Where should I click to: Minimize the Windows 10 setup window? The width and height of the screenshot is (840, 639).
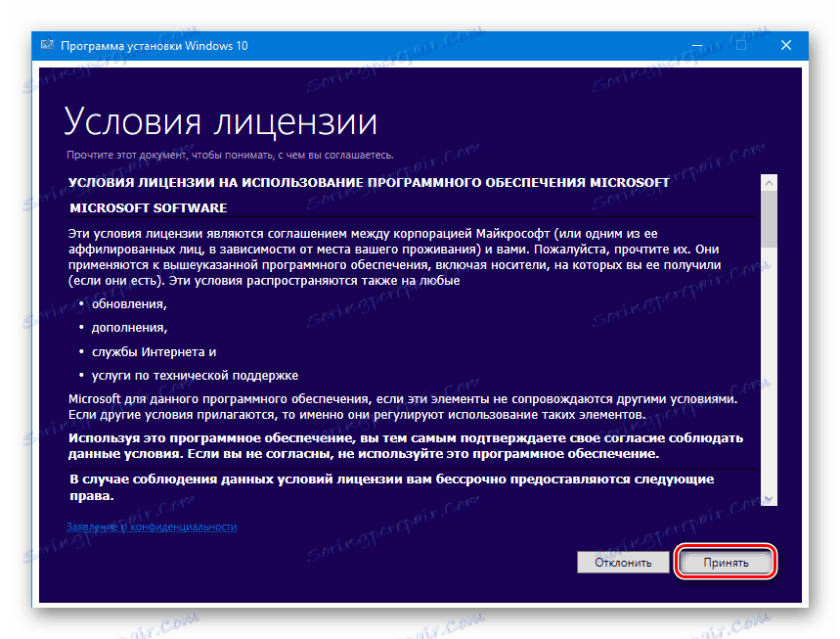(697, 45)
